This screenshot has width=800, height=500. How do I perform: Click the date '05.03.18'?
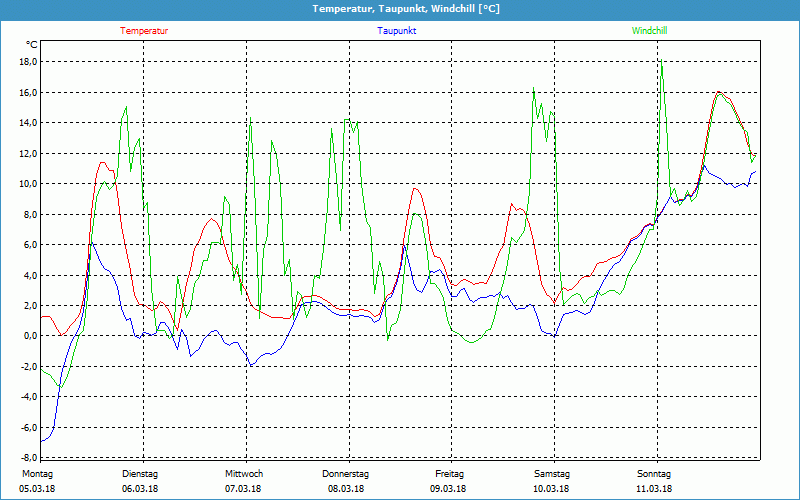point(37,489)
